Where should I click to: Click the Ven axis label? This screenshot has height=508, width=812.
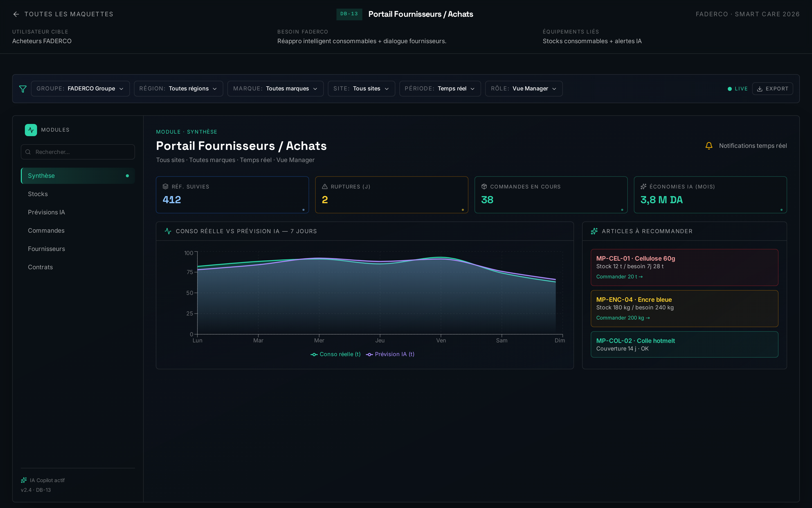(441, 341)
